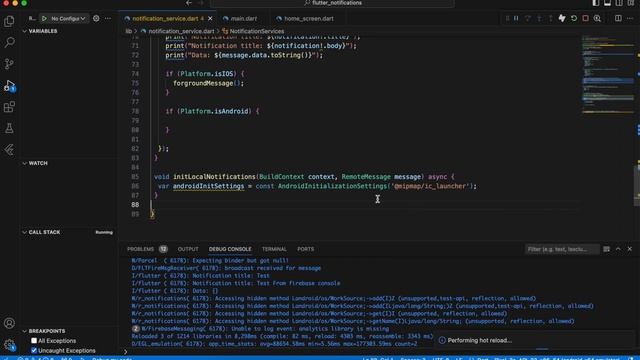Toggle secondary sidebar layout icon

(619, 3)
